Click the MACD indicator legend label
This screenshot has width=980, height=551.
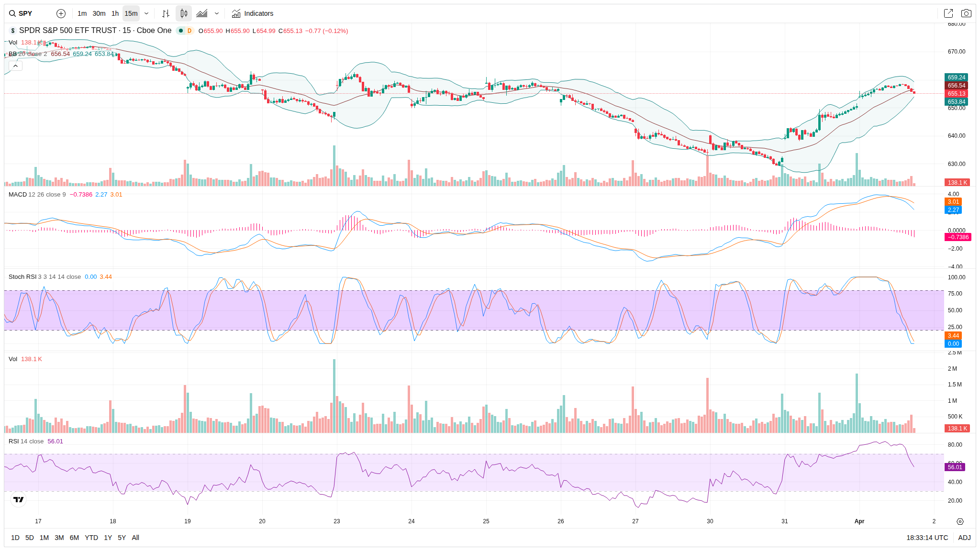[x=18, y=195]
